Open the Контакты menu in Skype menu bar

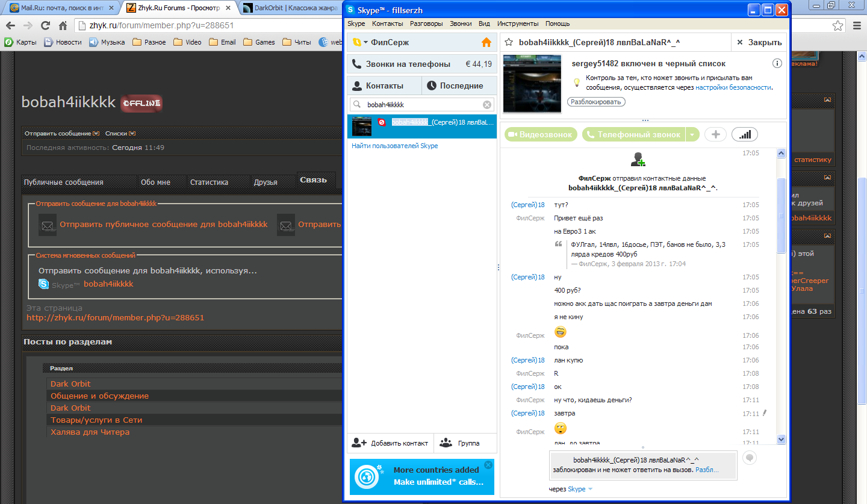(x=388, y=23)
